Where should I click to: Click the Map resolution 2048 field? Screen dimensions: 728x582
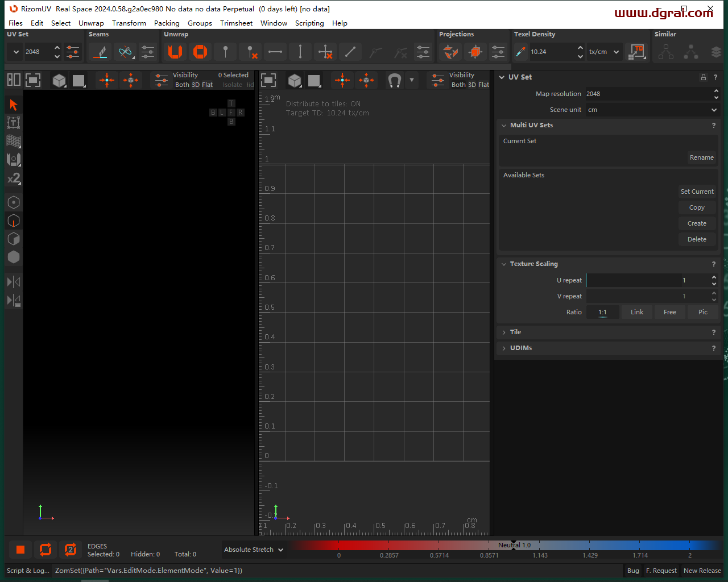653,94
